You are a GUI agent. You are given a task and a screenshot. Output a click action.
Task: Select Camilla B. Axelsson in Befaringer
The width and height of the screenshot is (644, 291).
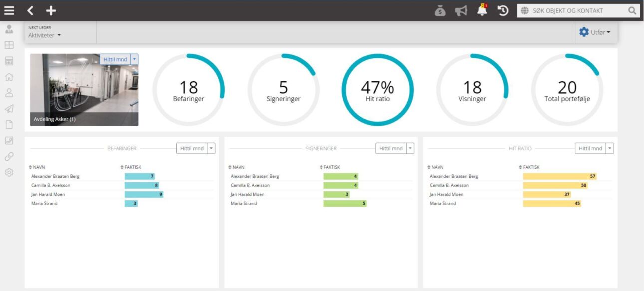click(x=51, y=185)
